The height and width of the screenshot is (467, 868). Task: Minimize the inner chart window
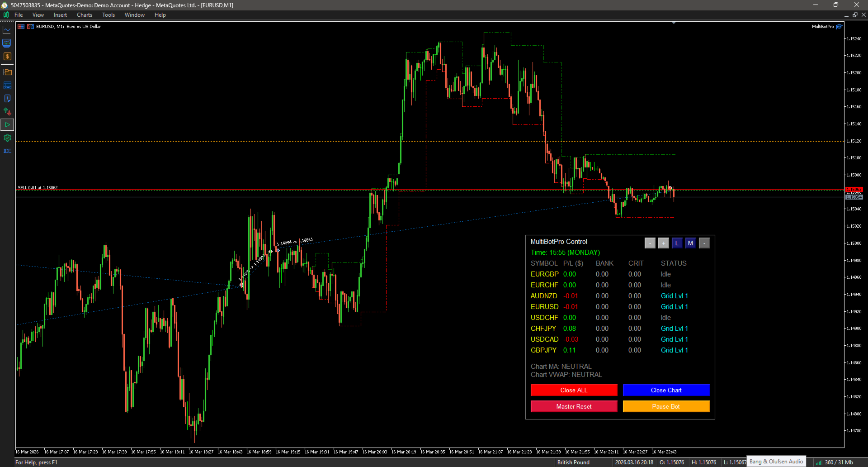pos(846,15)
